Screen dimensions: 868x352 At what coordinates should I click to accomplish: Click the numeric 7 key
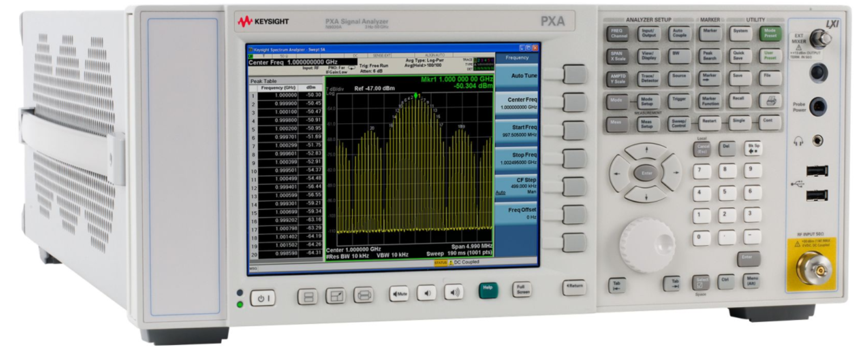coord(701,171)
